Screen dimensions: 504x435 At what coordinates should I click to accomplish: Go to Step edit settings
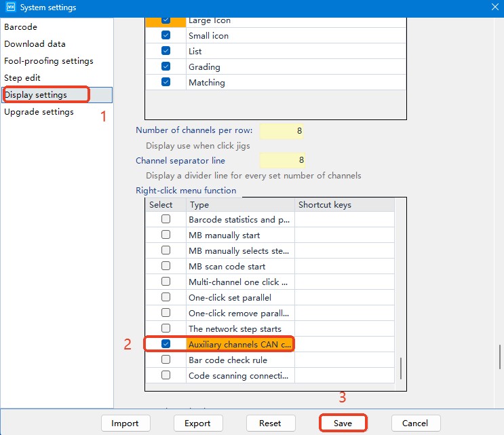(x=22, y=78)
